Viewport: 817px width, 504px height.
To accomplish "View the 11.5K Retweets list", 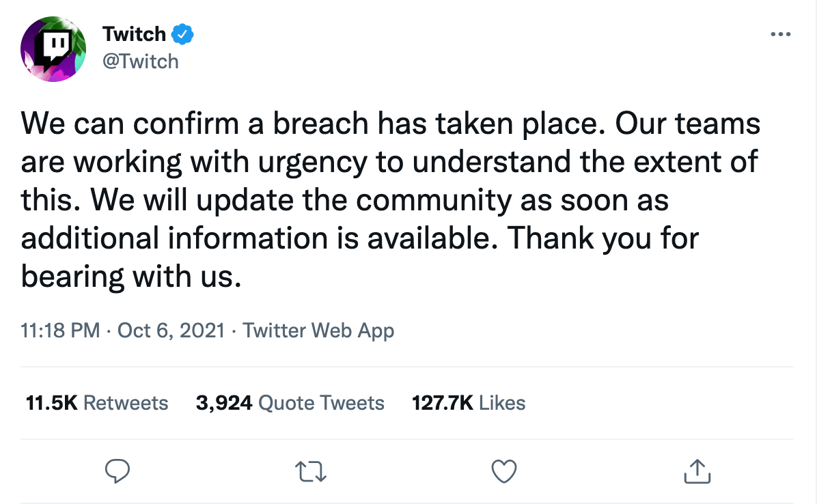I will (96, 403).
